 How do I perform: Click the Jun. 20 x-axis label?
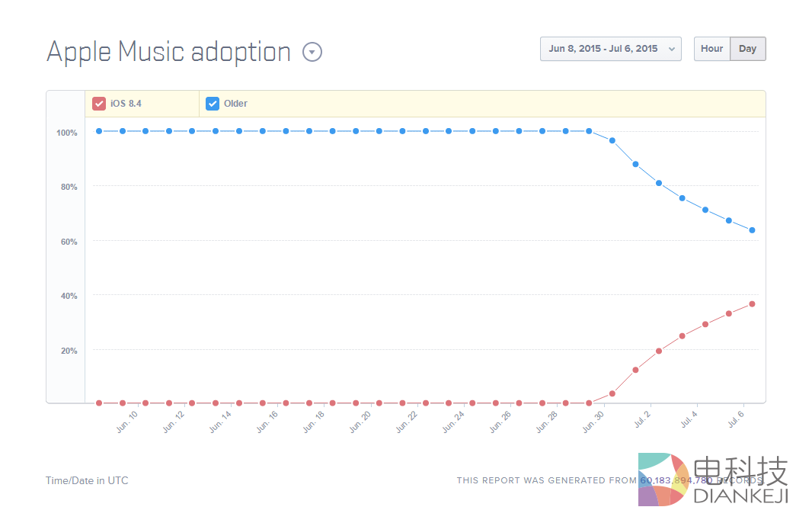[361, 422]
